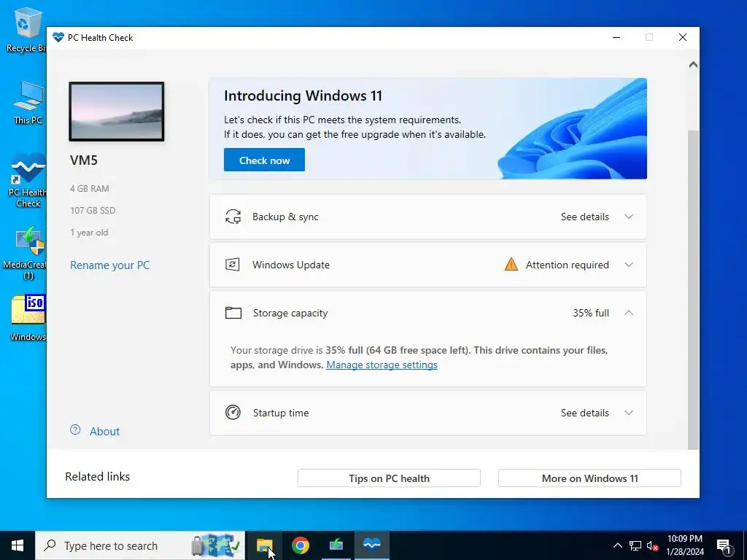Show hidden system tray icons
The width and height of the screenshot is (747, 560).
(617, 545)
